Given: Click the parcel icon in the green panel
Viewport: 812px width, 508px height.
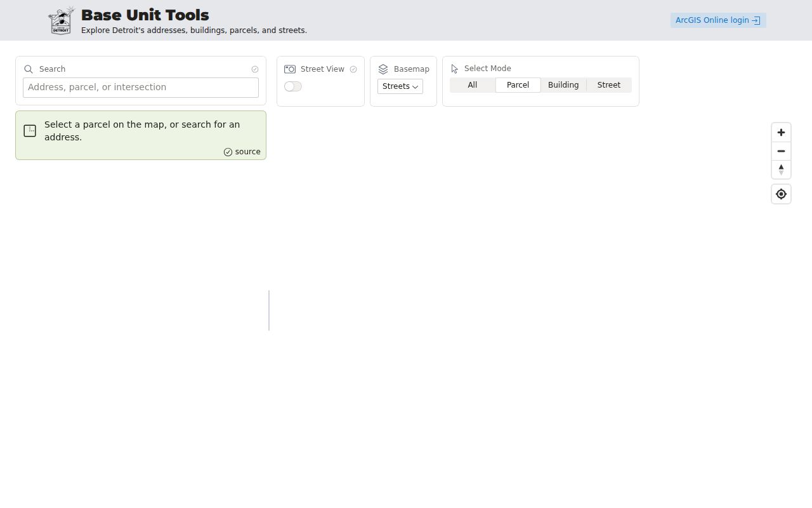Looking at the screenshot, I should 30,131.
